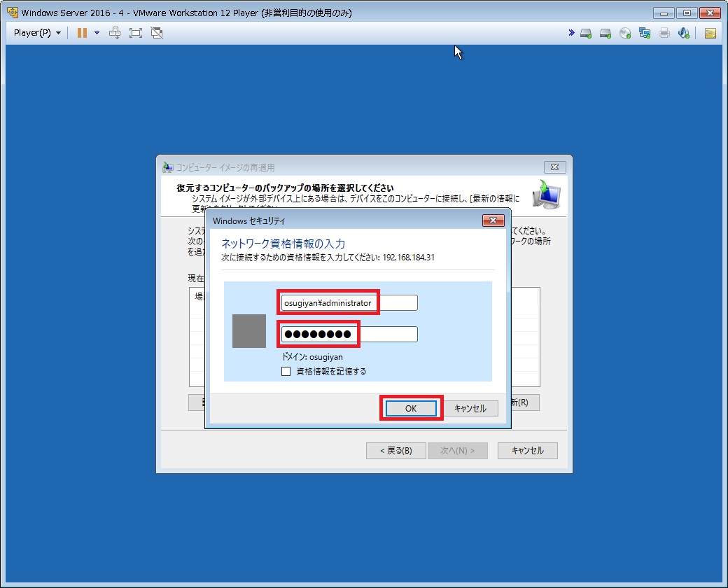Expand the power options arrow beside pause
The width and height of the screenshot is (728, 588).
click(97, 32)
